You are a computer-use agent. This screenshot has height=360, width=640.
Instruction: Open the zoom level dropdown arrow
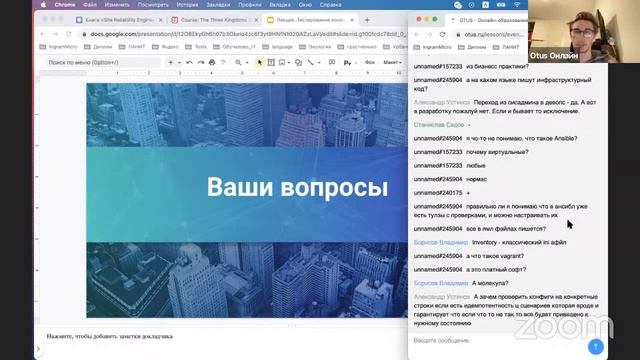[x=247, y=63]
